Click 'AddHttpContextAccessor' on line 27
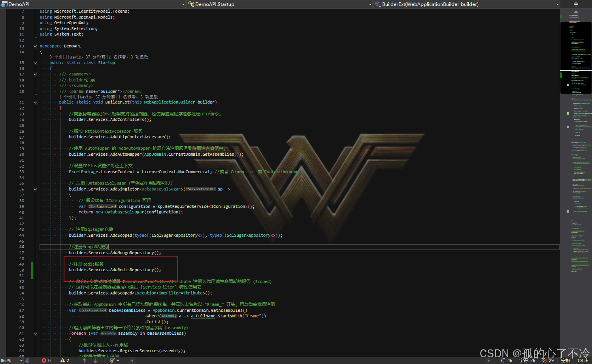Screen dimensions: 592x364 [x=137, y=137]
